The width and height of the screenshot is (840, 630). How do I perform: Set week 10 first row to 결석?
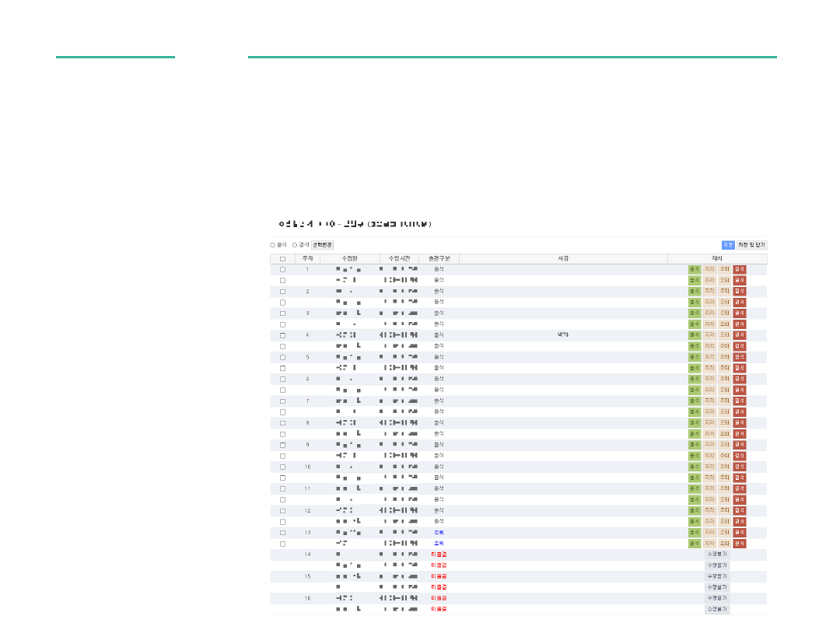tap(739, 467)
